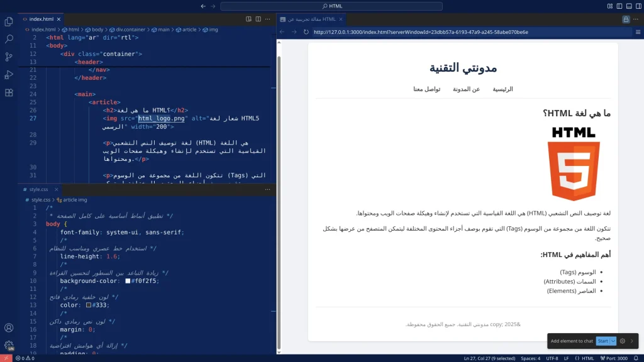Click 'عن المدونة' nav link in preview

[466, 89]
